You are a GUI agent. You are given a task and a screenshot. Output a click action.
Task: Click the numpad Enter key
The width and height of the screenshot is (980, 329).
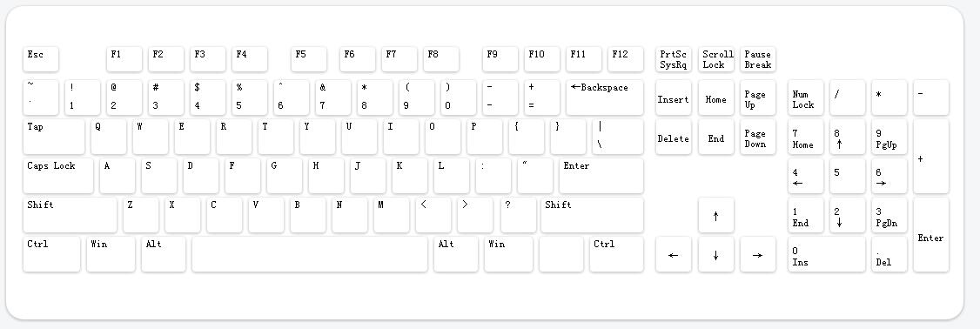tap(930, 234)
